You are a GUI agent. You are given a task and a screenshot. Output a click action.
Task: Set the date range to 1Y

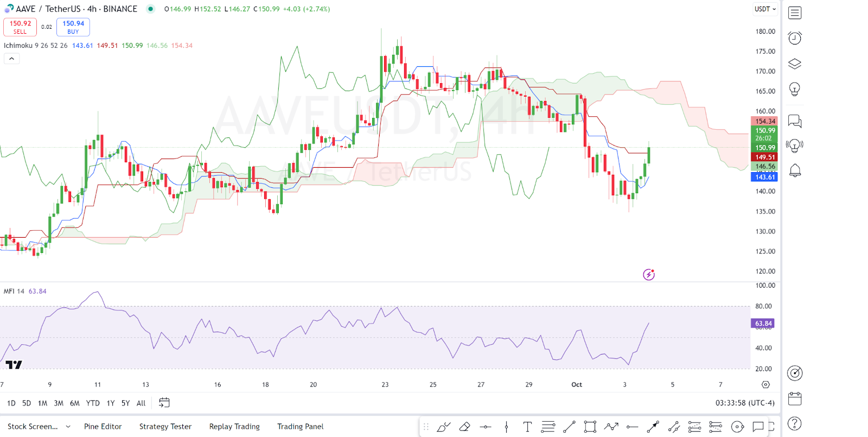[x=111, y=403]
